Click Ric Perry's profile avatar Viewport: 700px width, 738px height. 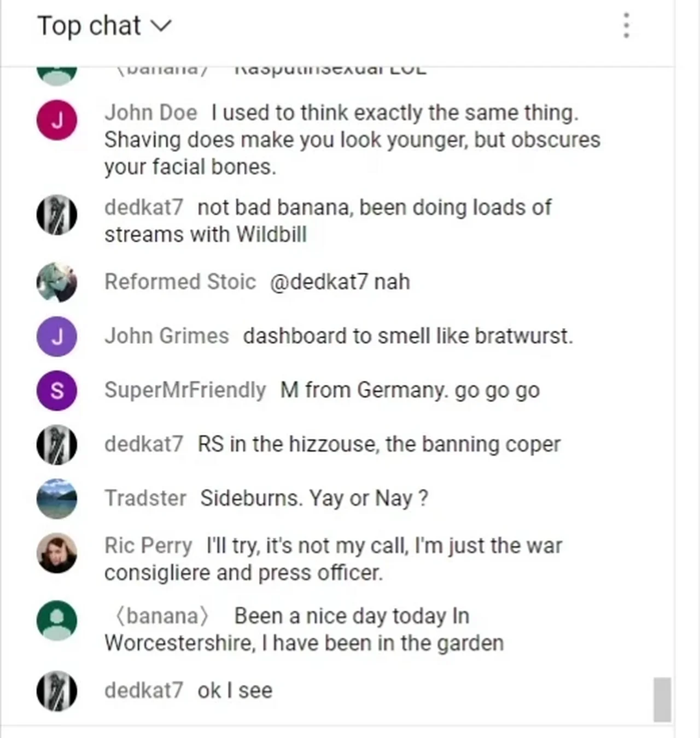point(57,553)
